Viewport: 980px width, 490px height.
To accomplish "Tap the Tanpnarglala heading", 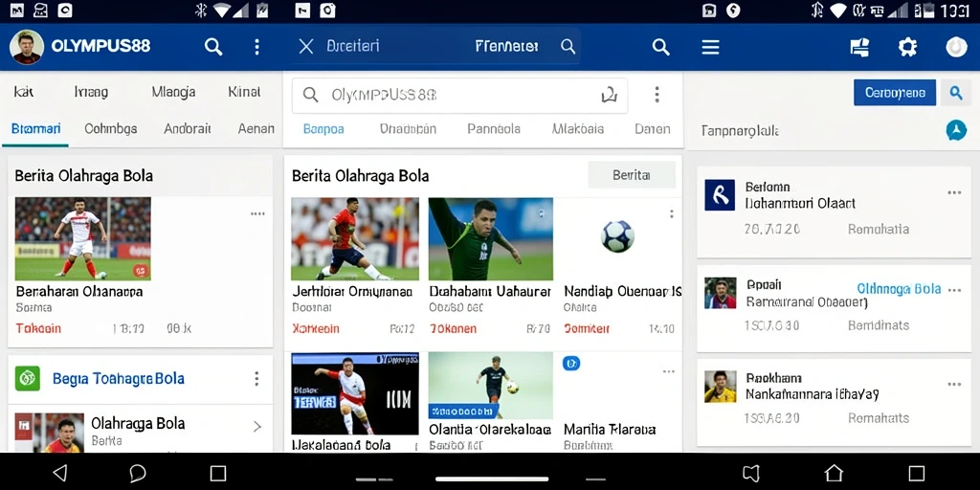I will point(740,131).
